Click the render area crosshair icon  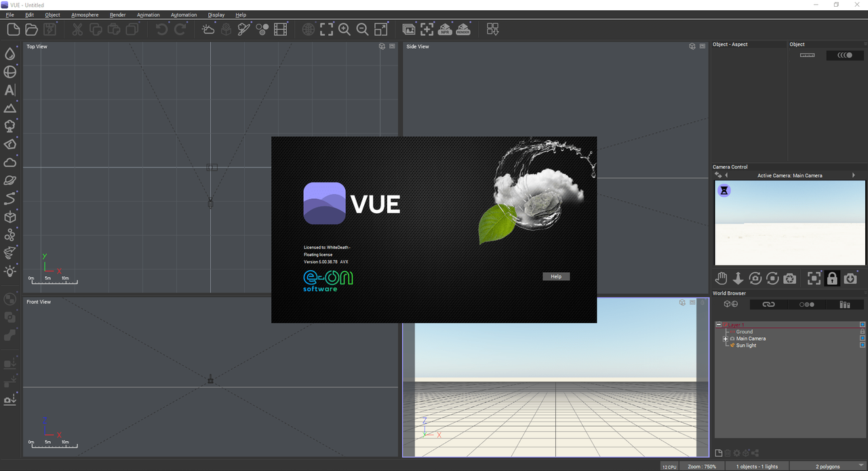(x=427, y=29)
